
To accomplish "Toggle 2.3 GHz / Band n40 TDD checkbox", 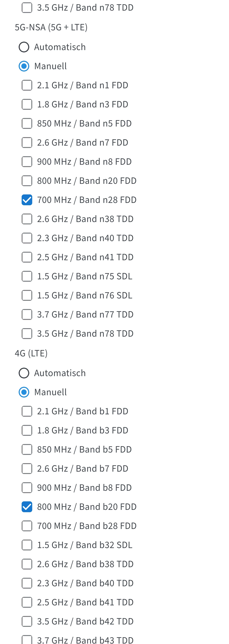I will (27, 238).
